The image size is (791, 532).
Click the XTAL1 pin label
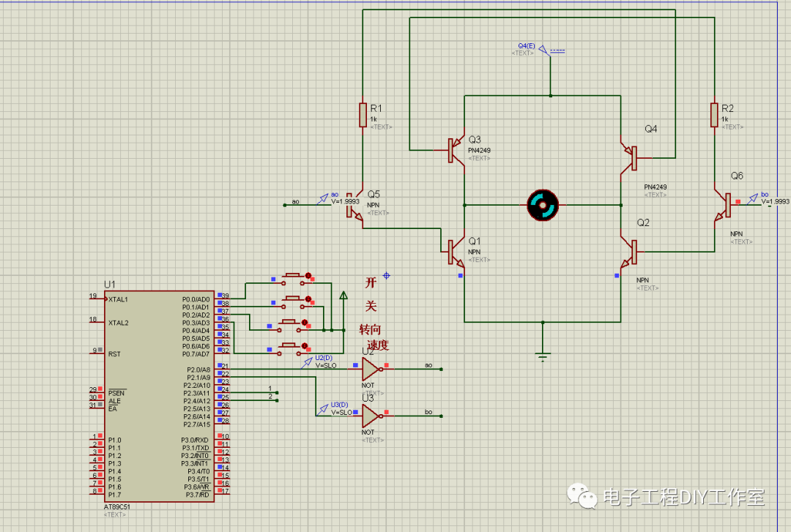click(118, 299)
